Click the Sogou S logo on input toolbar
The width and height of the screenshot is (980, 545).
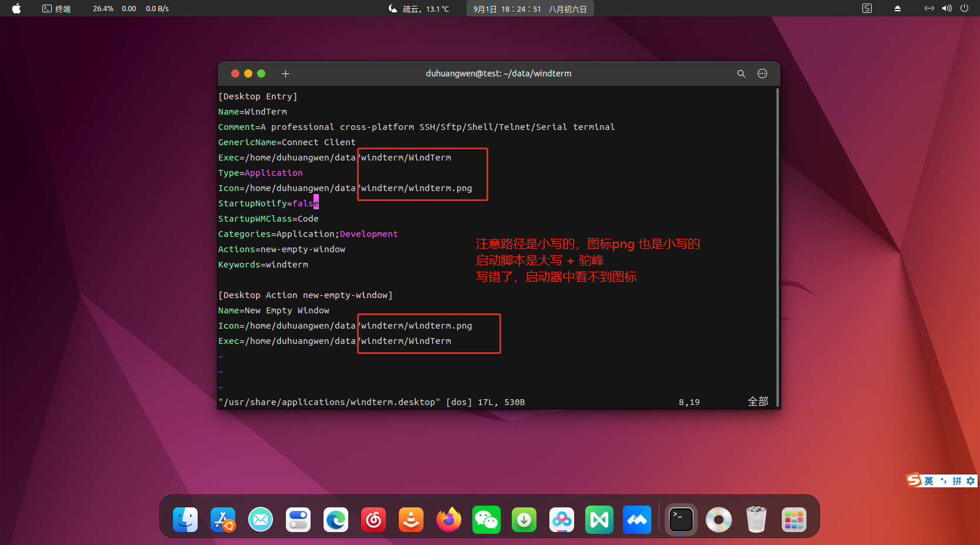[914, 480]
